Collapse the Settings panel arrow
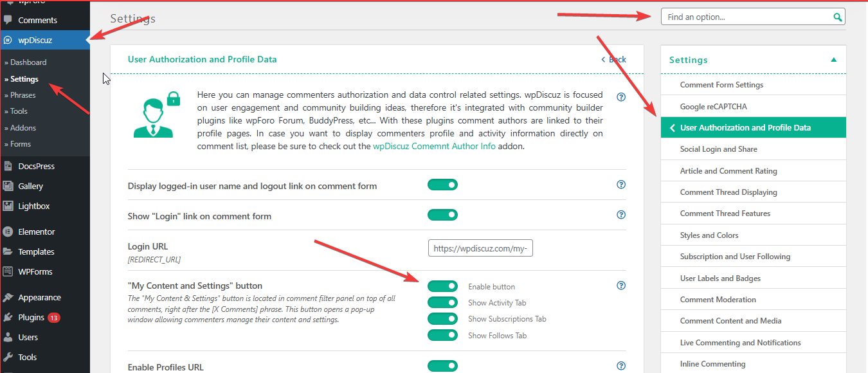The image size is (868, 373). 834,60
